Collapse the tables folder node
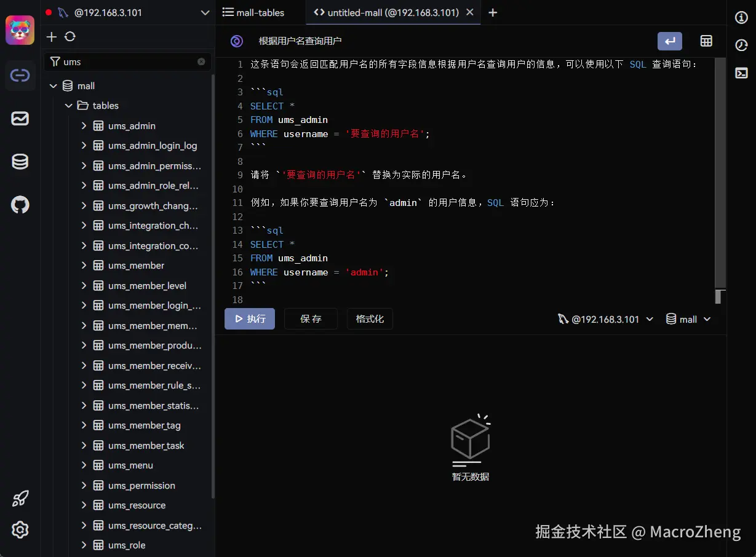Screen dimensions: 756x557 68,106
